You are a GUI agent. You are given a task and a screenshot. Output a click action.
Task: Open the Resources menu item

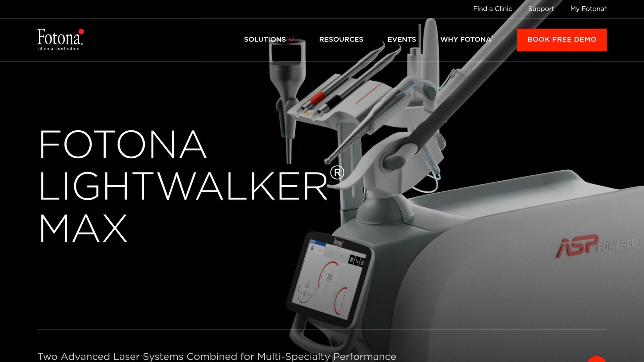click(x=341, y=39)
